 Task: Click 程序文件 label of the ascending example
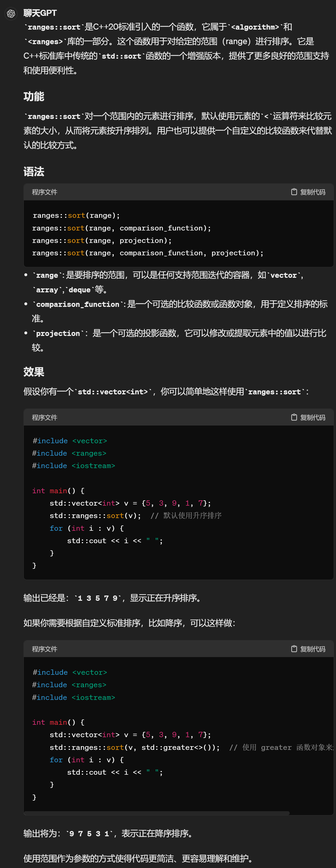[44, 418]
